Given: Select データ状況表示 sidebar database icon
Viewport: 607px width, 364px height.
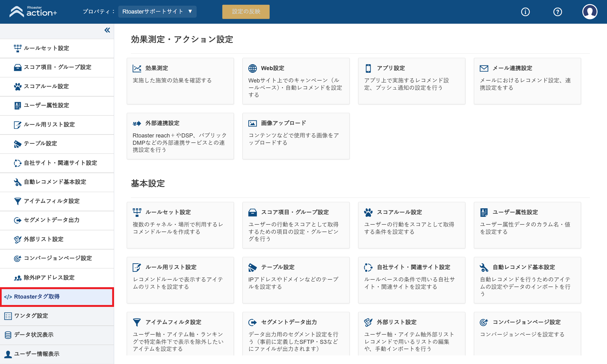Looking at the screenshot, I should 8,335.
